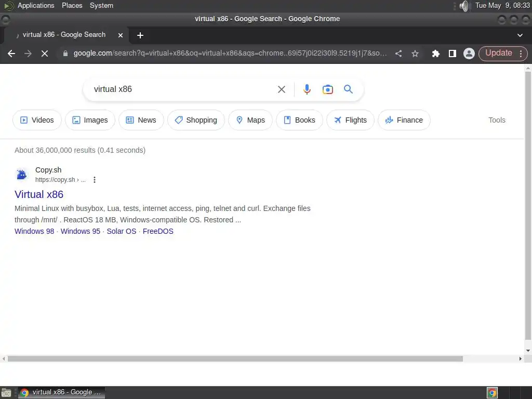Open the Solar OS sublink
Screen dimensions: 532x399
click(x=122, y=231)
